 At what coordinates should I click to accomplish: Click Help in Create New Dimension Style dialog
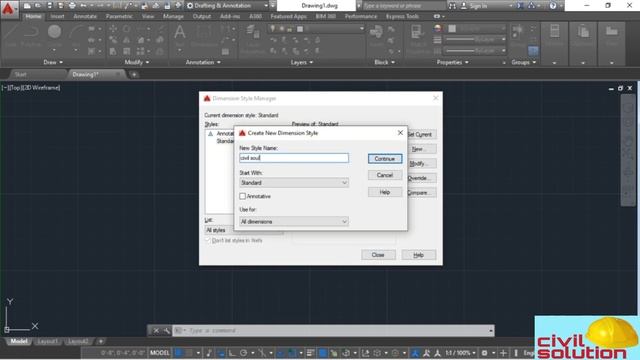pyautogui.click(x=384, y=192)
